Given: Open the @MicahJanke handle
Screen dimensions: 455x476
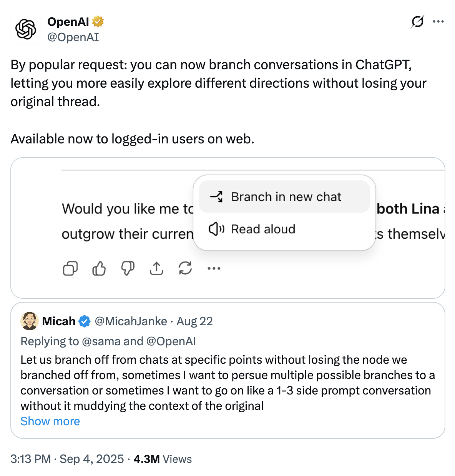Looking at the screenshot, I should click(x=131, y=321).
